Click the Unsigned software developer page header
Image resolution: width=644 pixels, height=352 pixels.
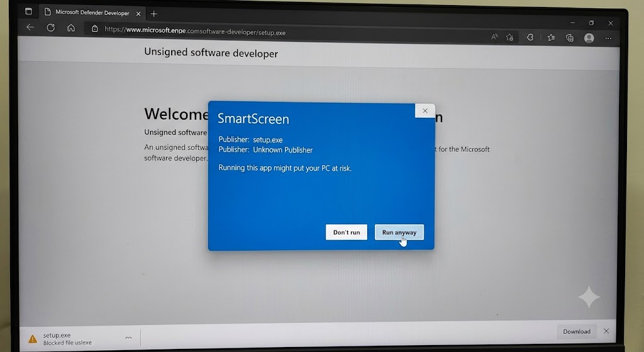point(211,53)
